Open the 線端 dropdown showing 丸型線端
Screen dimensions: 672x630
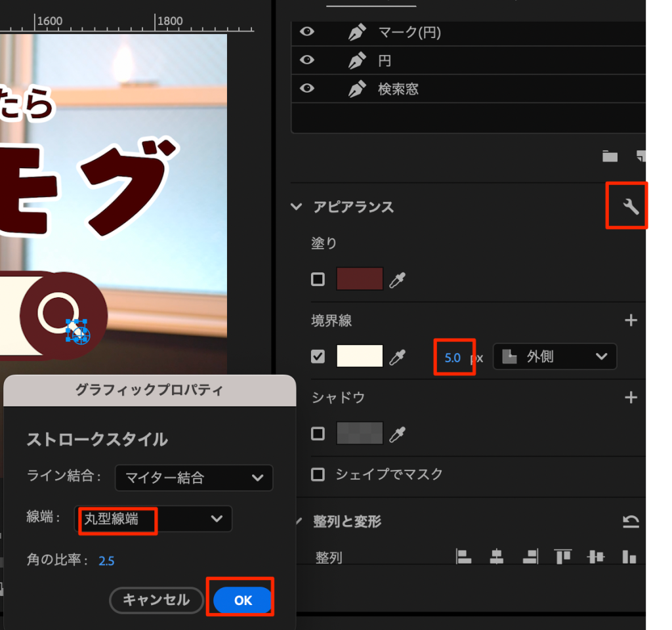(x=154, y=519)
